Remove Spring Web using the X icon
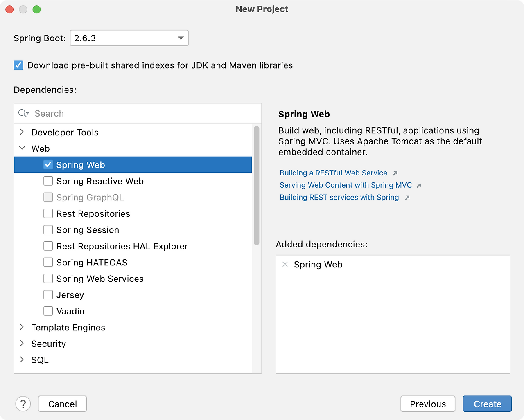Image resolution: width=524 pixels, height=420 pixels. [285, 265]
